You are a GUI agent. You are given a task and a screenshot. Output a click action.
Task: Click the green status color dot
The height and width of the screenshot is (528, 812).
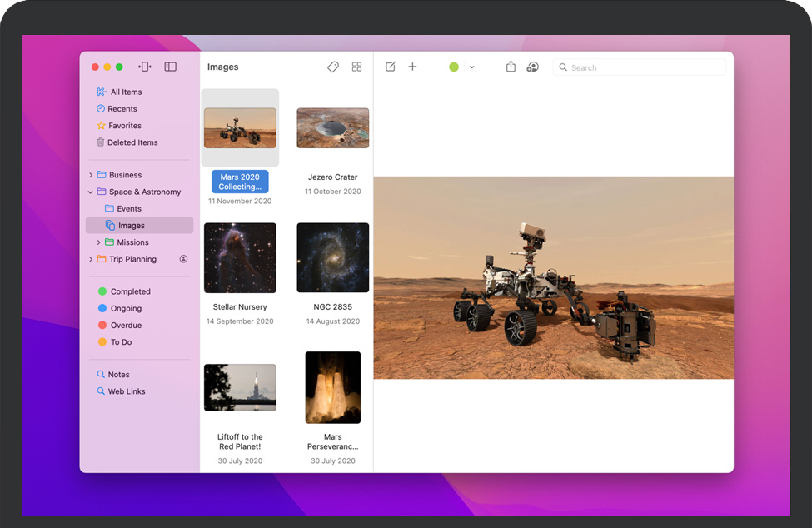pyautogui.click(x=454, y=67)
